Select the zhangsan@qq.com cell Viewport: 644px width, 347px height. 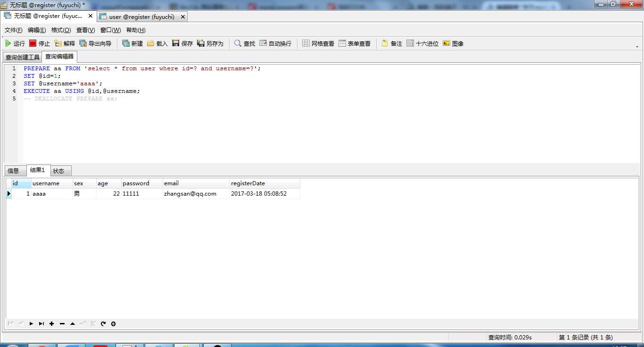tap(196, 194)
